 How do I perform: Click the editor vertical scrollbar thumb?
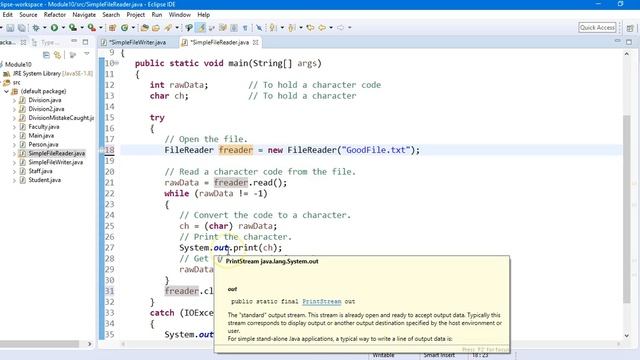coord(627,209)
